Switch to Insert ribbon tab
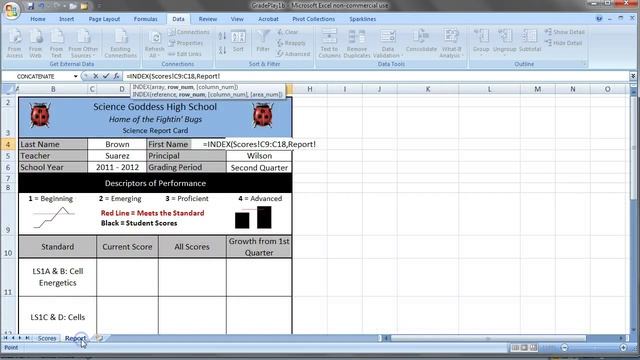Screen dimensions: 640x360 (67, 19)
